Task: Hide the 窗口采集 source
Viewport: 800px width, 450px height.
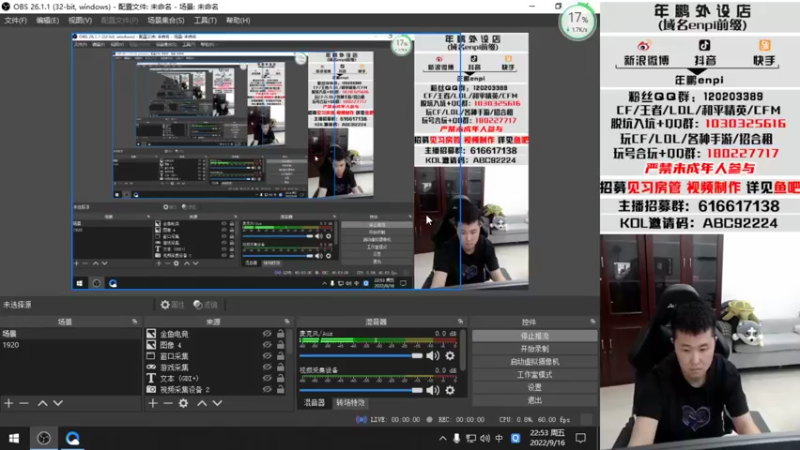Action: point(267,356)
